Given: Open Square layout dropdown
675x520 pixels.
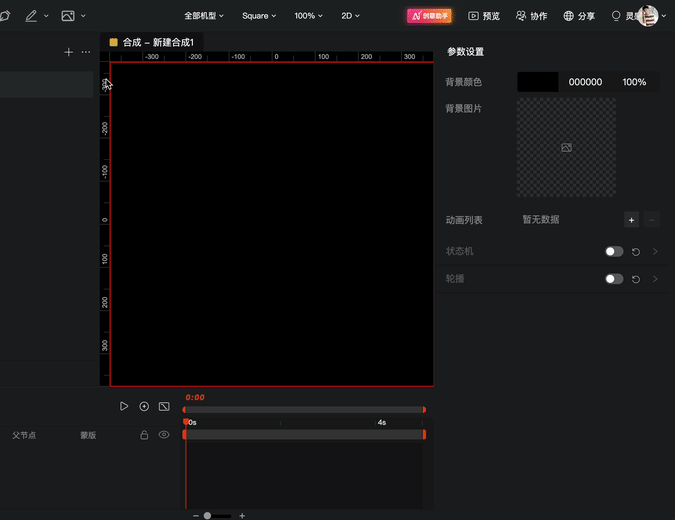Looking at the screenshot, I should (x=259, y=16).
